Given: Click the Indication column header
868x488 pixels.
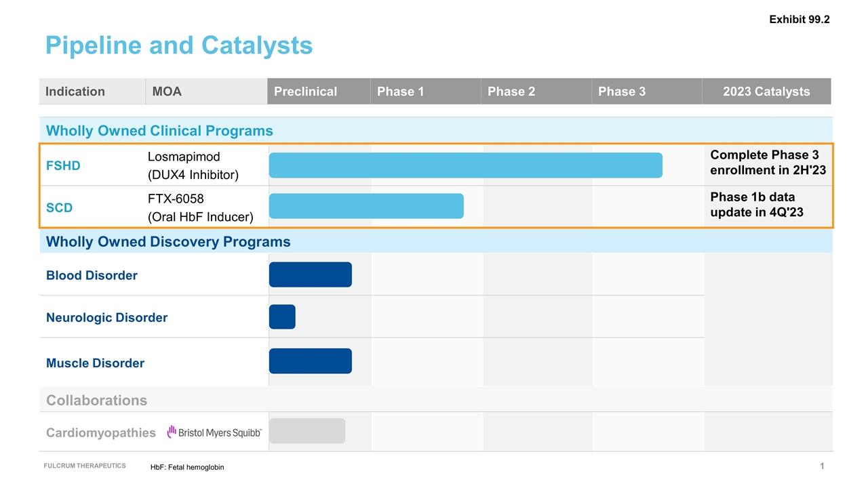Looking at the screenshot, I should click(x=75, y=91).
